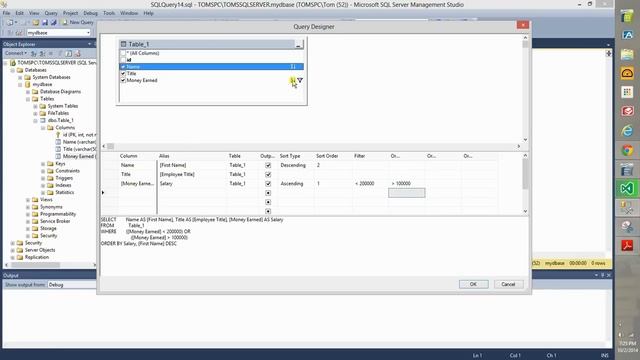The height and width of the screenshot is (360, 640).
Task: Check the * (All Columns) checkbox
Action: [x=123, y=53]
